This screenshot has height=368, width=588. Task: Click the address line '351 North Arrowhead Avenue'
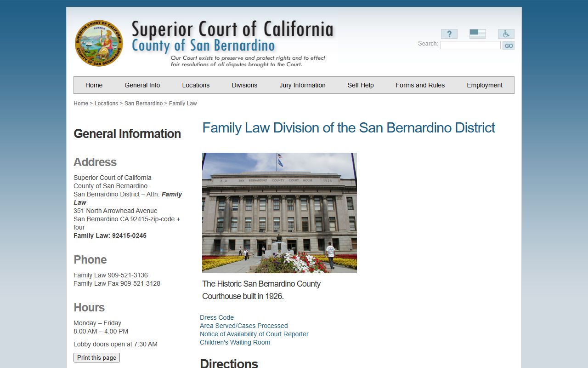[x=115, y=211]
